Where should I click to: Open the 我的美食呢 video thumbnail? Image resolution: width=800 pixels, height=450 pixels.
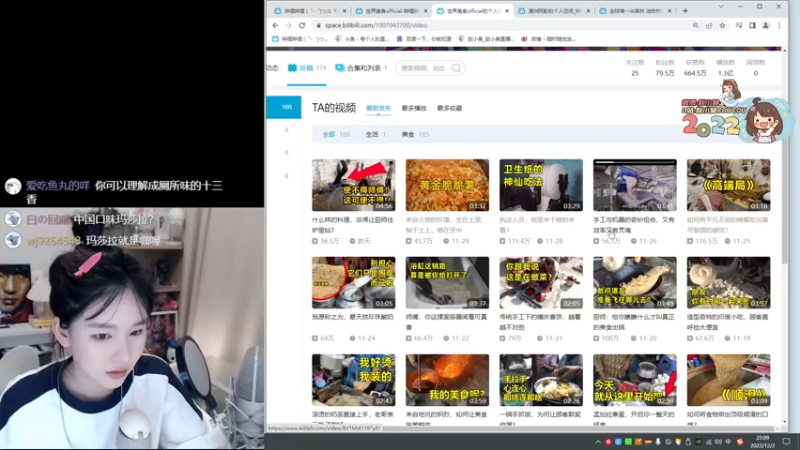[x=447, y=380]
